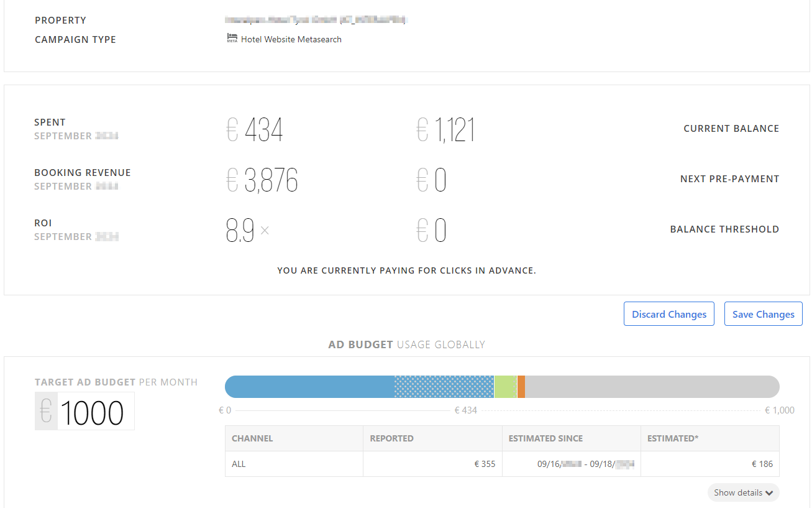
Task: Click the multiplier symbol next to ROI 8.9
Action: 265,231
